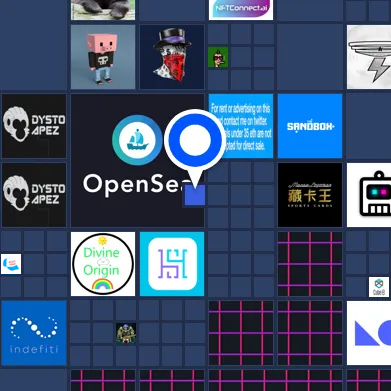Click the robot face parcel
Viewport: 391px width, 391px height.
tap(369, 195)
